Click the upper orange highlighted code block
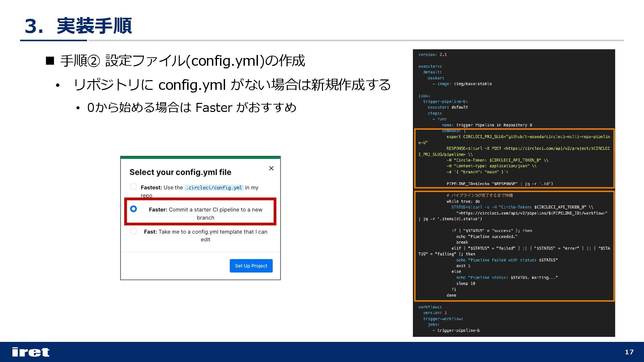The height and width of the screenshot is (362, 644). (x=514, y=158)
